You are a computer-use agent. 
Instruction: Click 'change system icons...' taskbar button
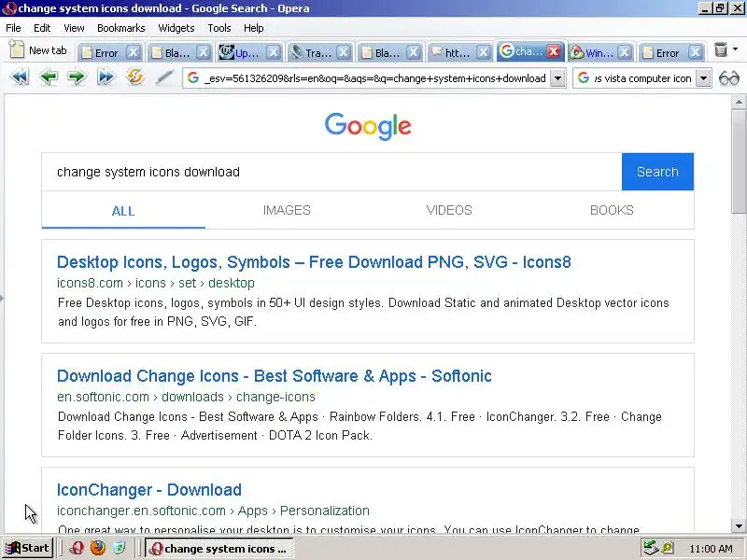click(219, 549)
